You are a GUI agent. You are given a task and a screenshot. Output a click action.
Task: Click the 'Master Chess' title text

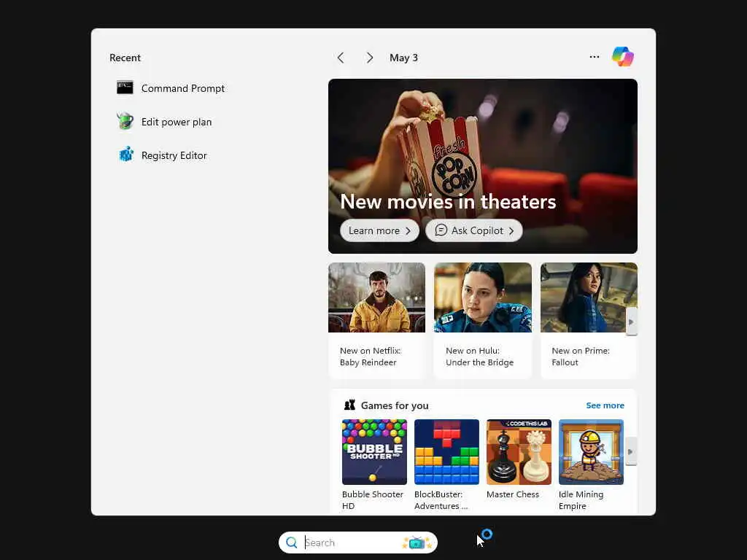(513, 494)
